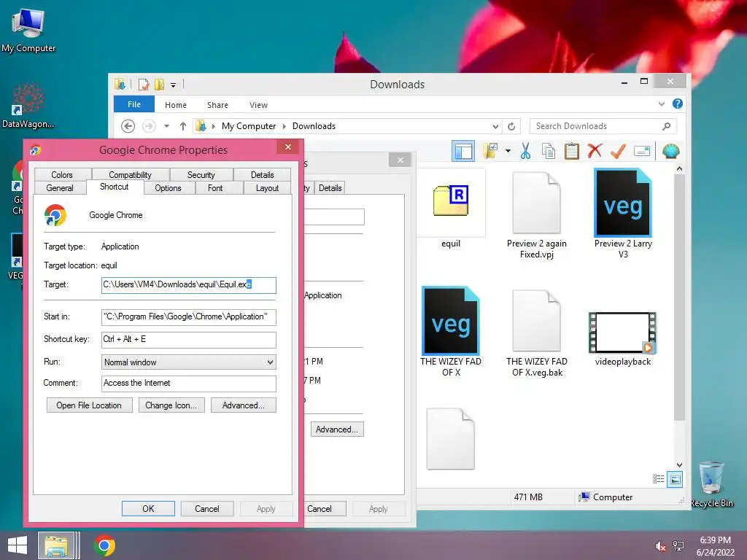The image size is (747, 560).
Task: Go up one folder level
Action: [x=183, y=126]
